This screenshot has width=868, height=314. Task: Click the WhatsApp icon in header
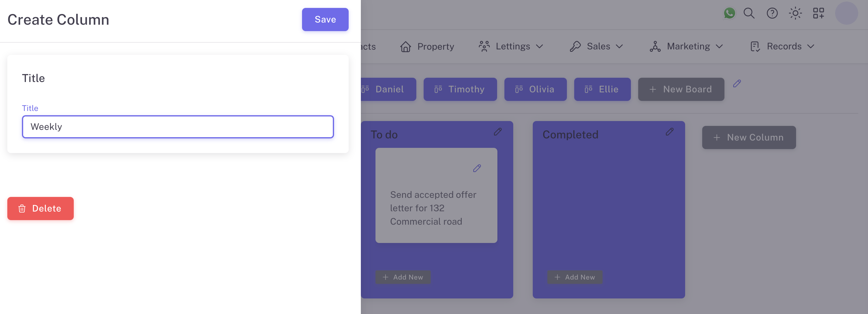pyautogui.click(x=729, y=13)
